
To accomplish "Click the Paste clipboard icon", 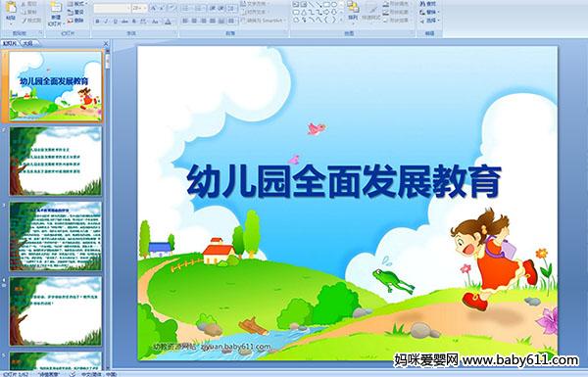I will (x=11, y=9).
